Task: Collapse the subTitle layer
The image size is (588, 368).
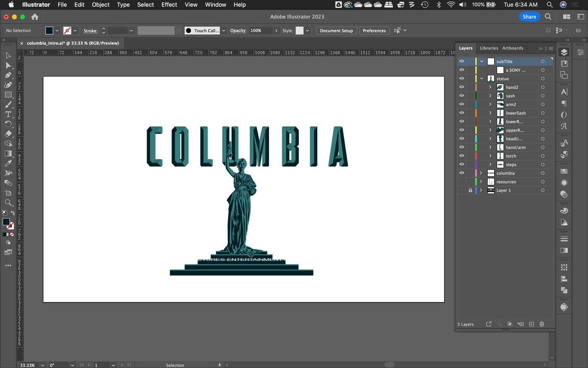Action: [481, 61]
